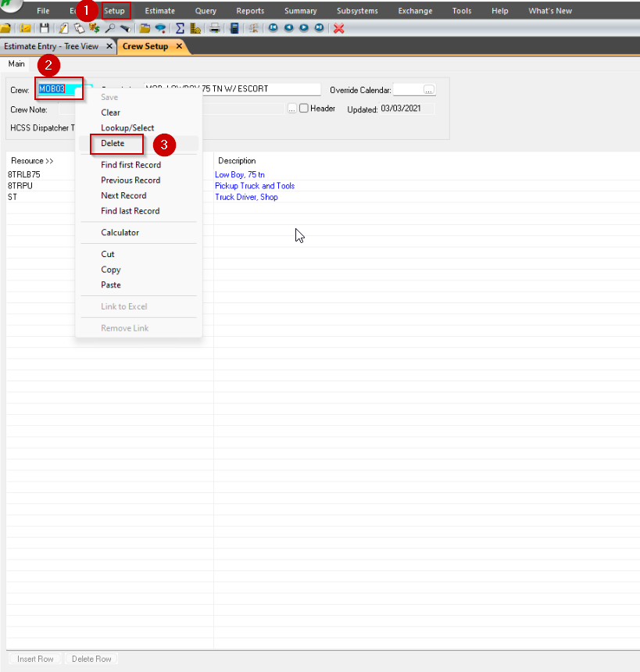Click the open folder toolbar icon
Image resolution: width=640 pixels, height=672 pixels.
pos(5,28)
